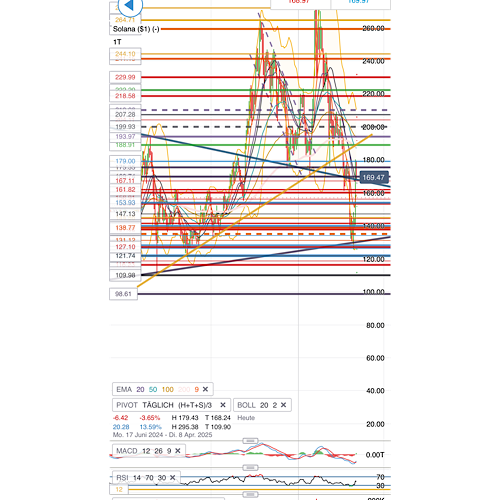Change the PIVOT formula (H+T+S)/3
Viewport: 500px width, 500px height.
pos(195,405)
